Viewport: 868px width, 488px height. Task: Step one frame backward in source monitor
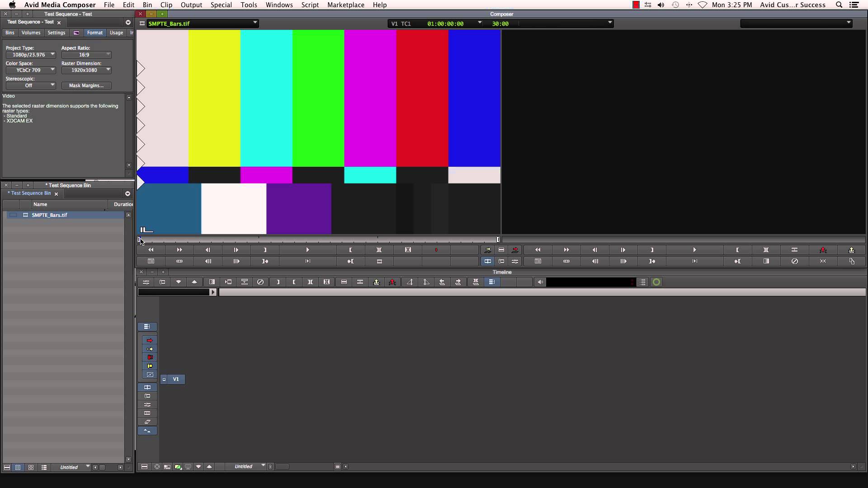(208, 250)
